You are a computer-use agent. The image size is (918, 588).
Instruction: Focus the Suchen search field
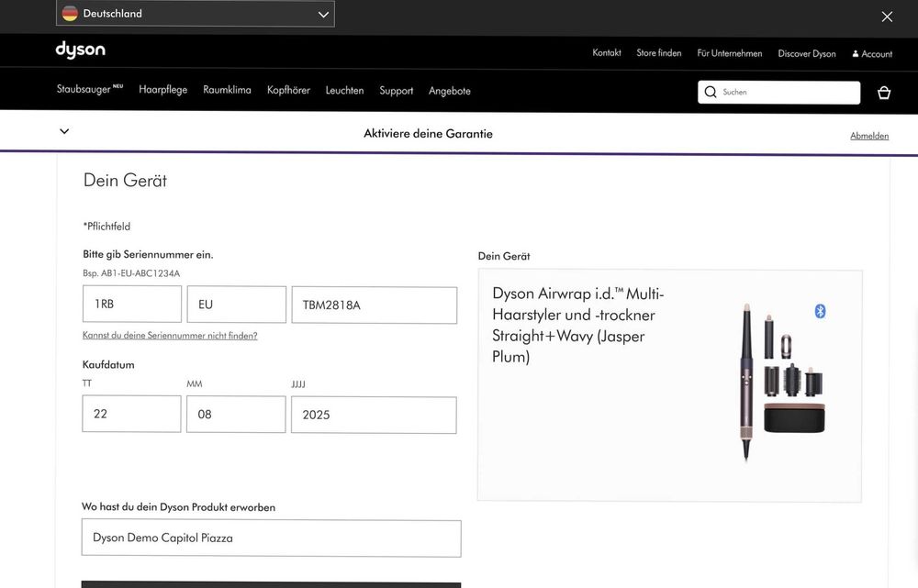tap(778, 93)
